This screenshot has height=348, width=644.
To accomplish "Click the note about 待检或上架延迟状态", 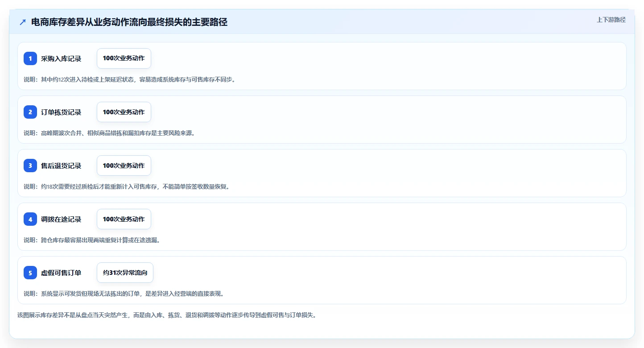I will tap(129, 79).
